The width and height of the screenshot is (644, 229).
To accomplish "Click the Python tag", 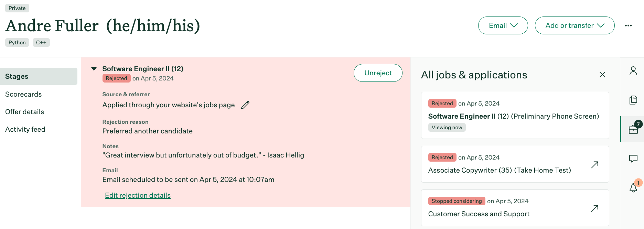I will click(17, 43).
